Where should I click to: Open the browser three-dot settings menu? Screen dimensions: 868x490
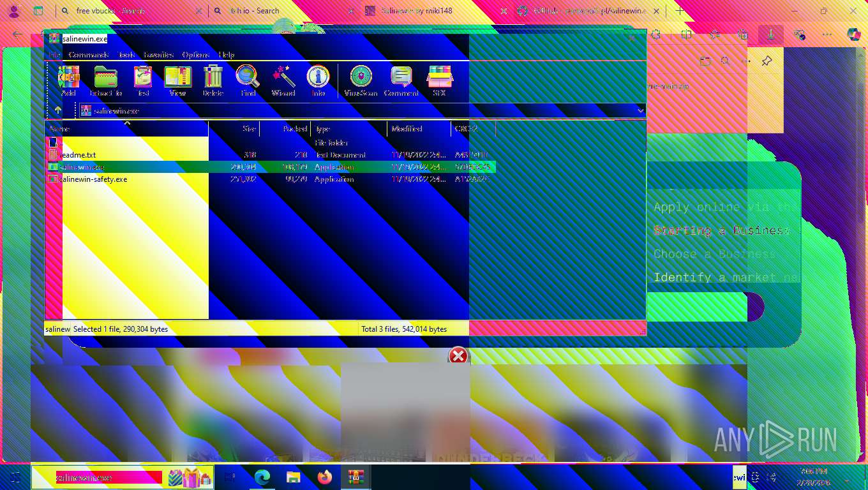click(827, 34)
